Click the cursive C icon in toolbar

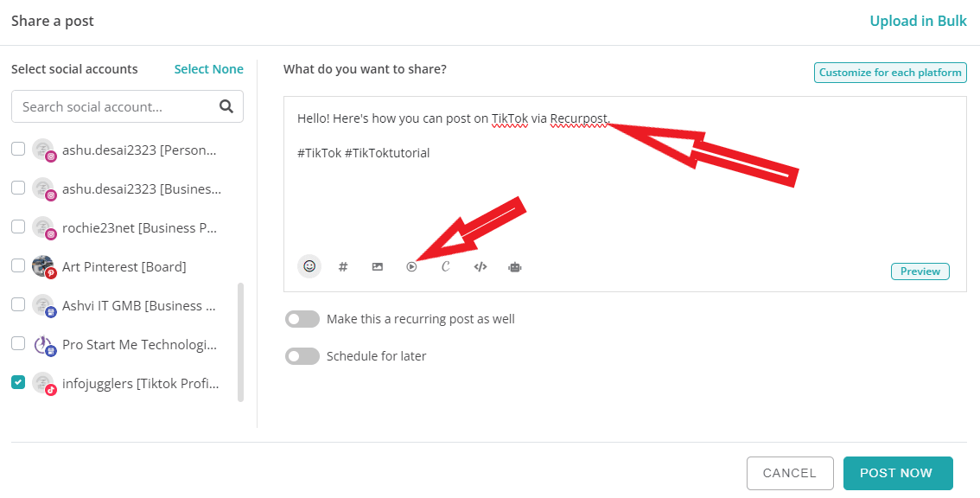[446, 267]
